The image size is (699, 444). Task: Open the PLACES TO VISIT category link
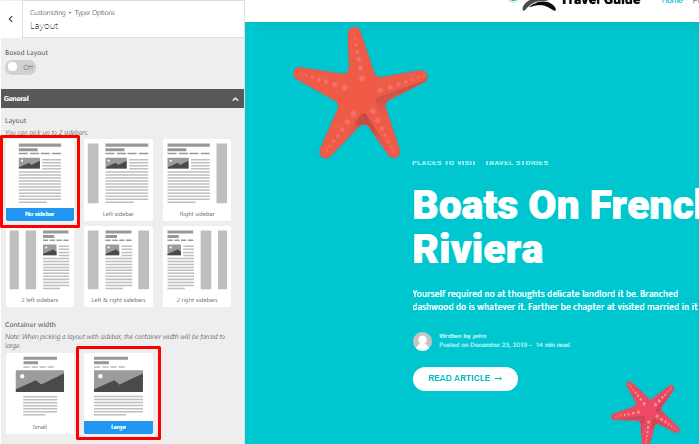[444, 163]
